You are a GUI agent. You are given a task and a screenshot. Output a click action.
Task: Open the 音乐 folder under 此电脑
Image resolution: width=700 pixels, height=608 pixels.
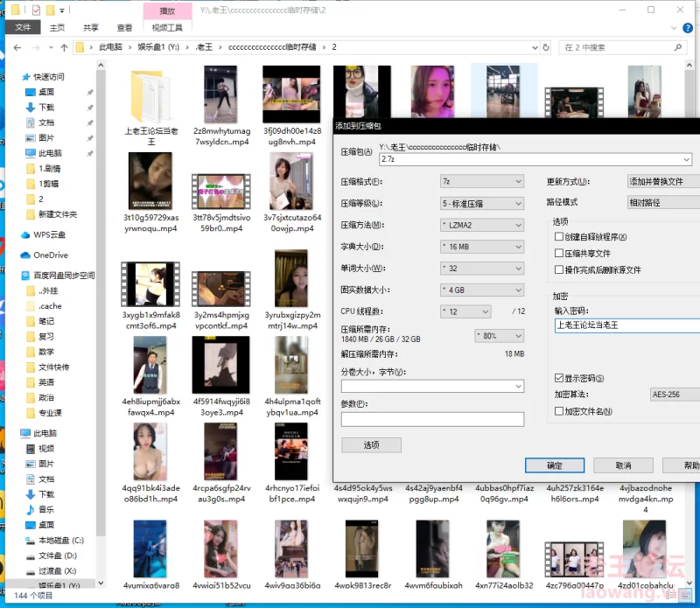[45, 509]
